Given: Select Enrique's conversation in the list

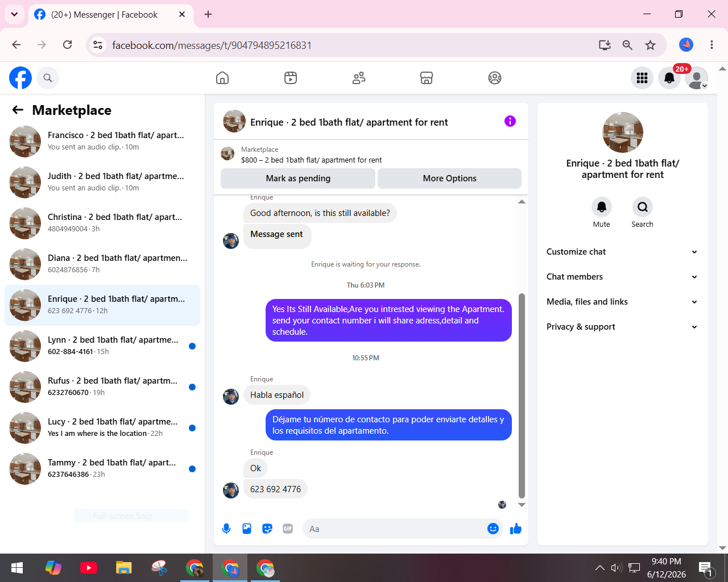Looking at the screenshot, I should [x=102, y=305].
